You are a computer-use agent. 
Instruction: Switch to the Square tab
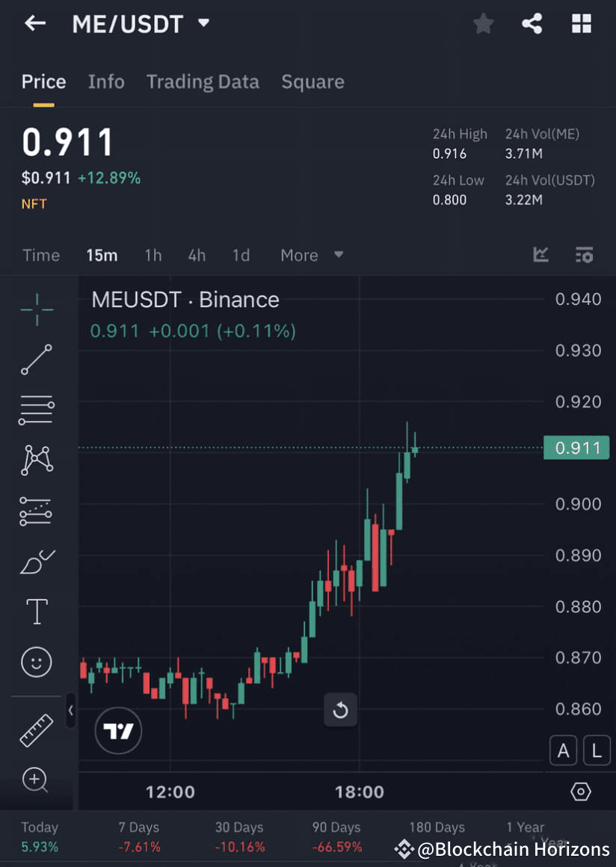pyautogui.click(x=312, y=81)
